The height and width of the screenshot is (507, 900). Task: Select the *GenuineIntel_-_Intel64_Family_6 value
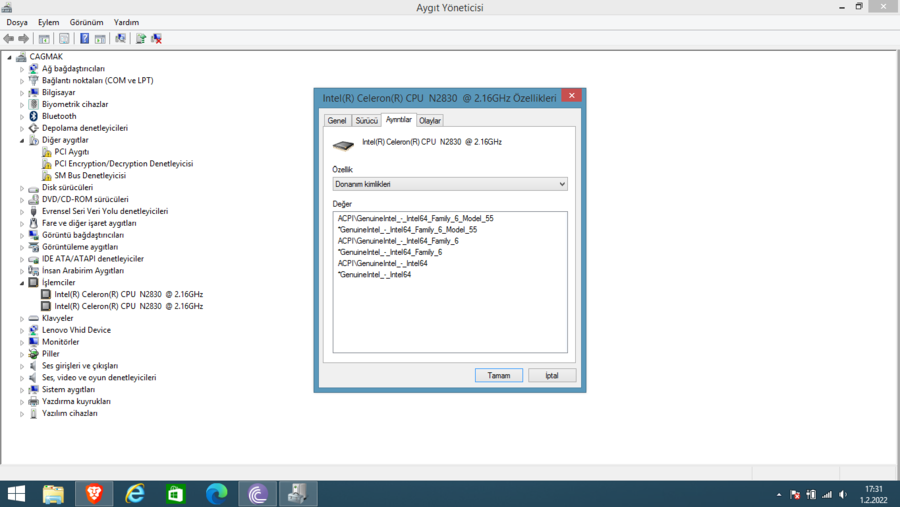pyautogui.click(x=390, y=252)
